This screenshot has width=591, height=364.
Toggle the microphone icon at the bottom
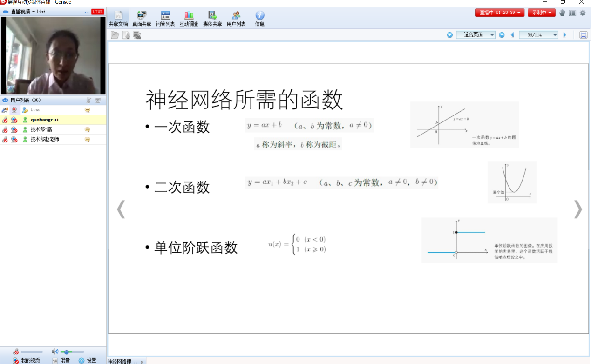pos(16,351)
